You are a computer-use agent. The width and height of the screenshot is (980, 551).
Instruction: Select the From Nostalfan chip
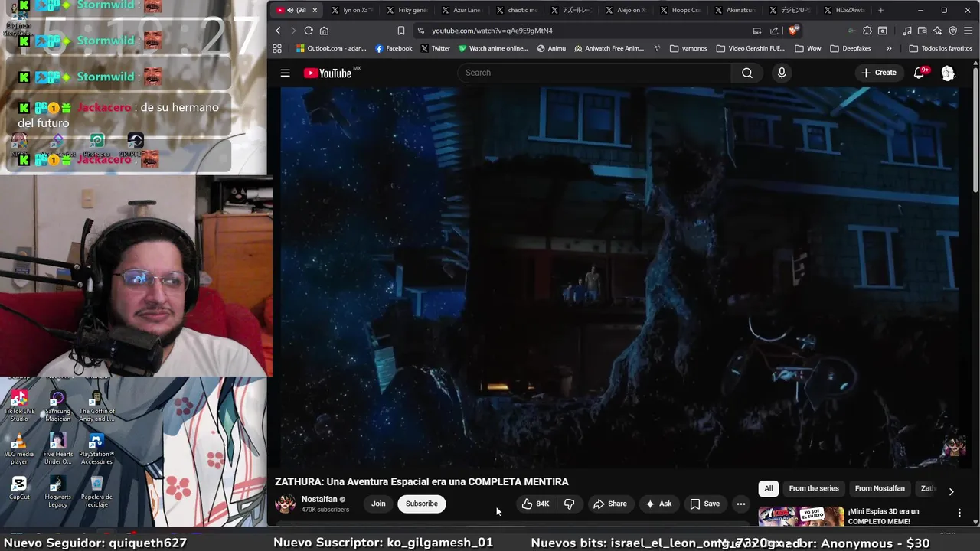pos(880,488)
